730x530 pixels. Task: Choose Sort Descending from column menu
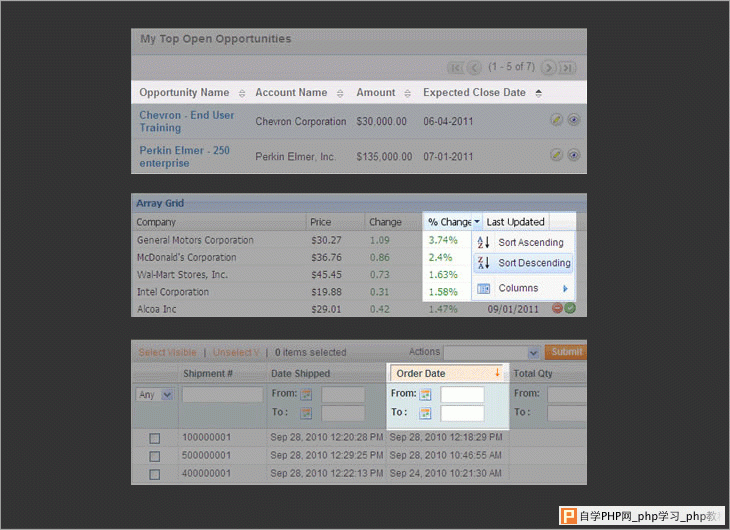click(x=524, y=263)
